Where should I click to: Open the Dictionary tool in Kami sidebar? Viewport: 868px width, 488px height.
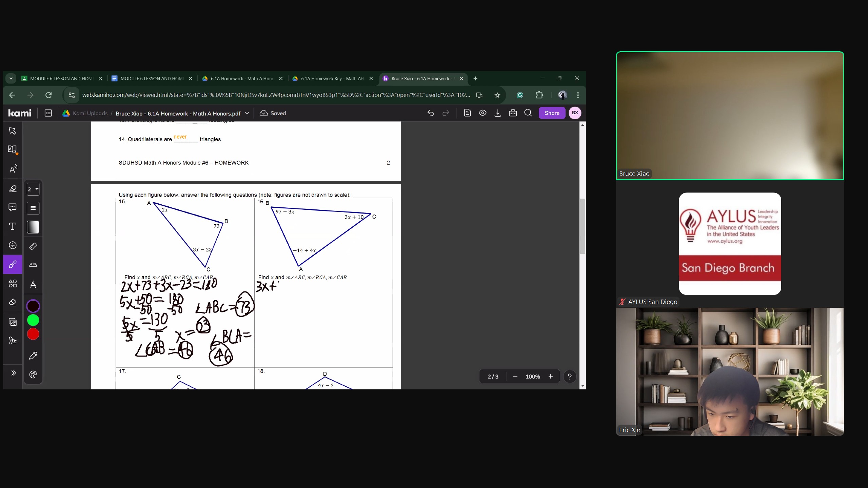[x=13, y=149]
